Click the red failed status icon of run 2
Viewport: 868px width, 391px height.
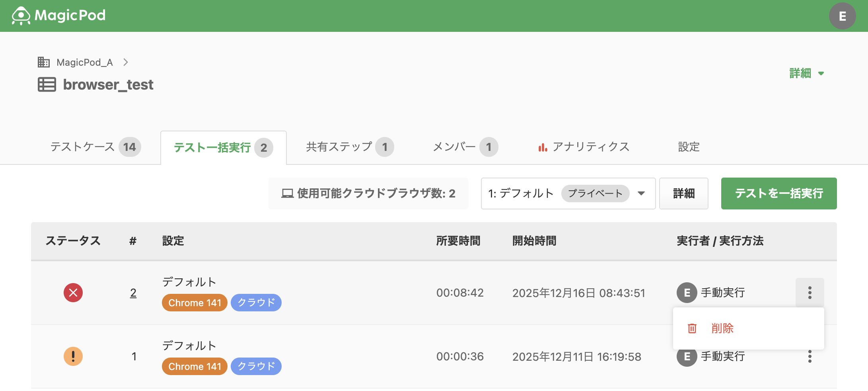pos(73,293)
